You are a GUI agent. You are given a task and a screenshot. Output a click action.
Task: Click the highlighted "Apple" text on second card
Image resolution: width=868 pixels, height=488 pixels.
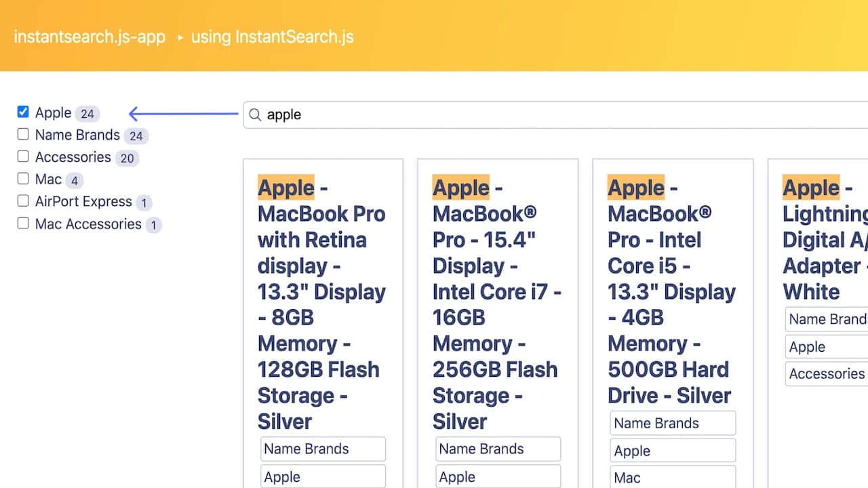click(x=460, y=188)
